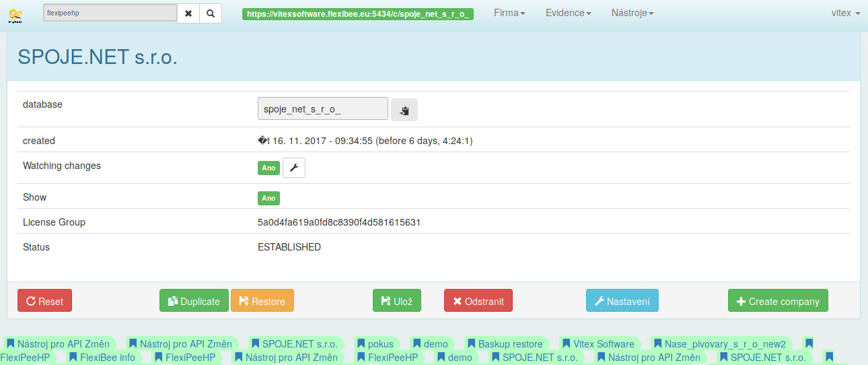Viewport: 868px width, 365px height.
Task: Expand the Nástroje dropdown menu
Action: pos(632,13)
